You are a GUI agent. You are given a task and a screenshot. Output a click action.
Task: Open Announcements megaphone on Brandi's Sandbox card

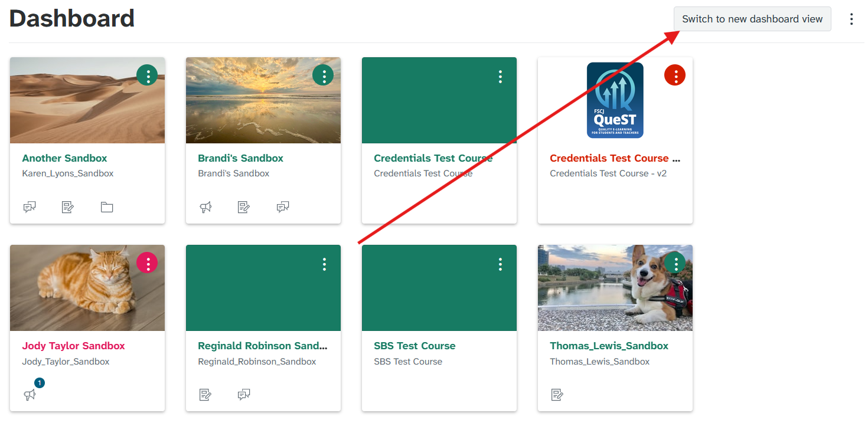point(205,207)
